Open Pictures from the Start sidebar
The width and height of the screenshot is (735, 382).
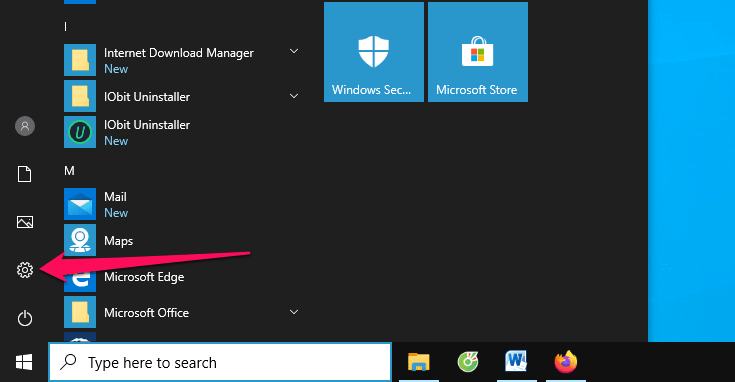pos(25,222)
